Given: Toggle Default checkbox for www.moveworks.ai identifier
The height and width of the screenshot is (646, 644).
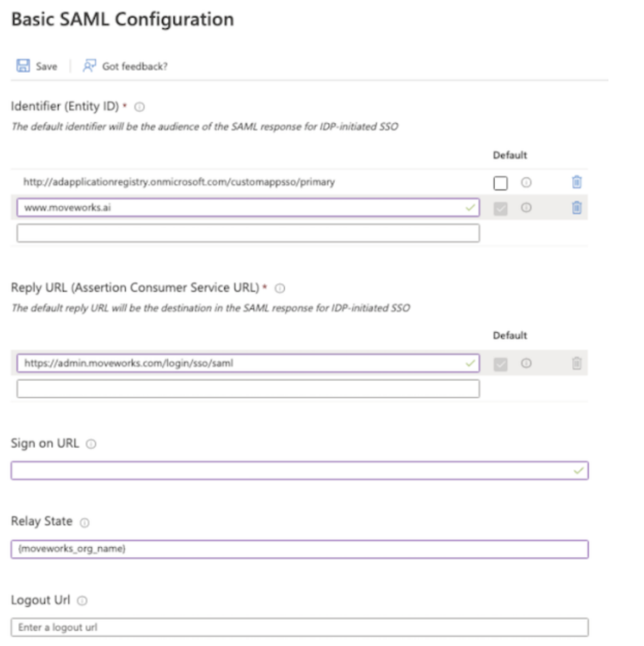Looking at the screenshot, I should pos(500,208).
